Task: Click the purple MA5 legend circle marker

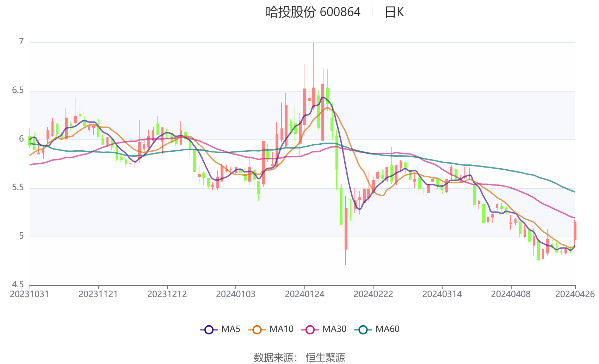Action: pyautogui.click(x=209, y=330)
